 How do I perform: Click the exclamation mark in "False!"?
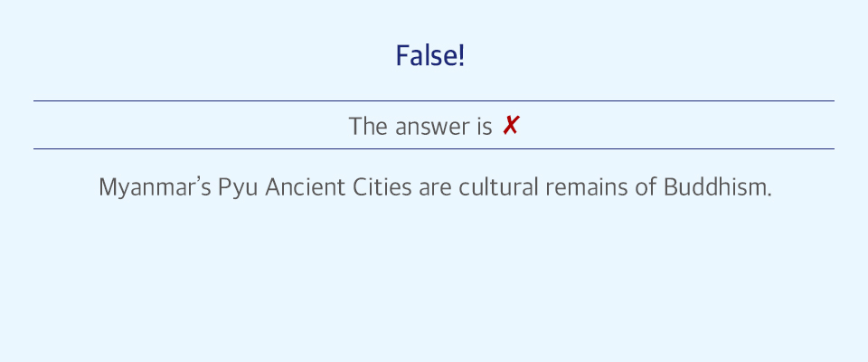461,56
